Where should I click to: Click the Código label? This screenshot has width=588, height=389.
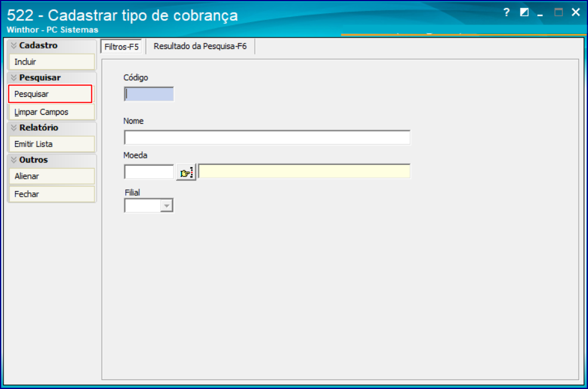(136, 78)
